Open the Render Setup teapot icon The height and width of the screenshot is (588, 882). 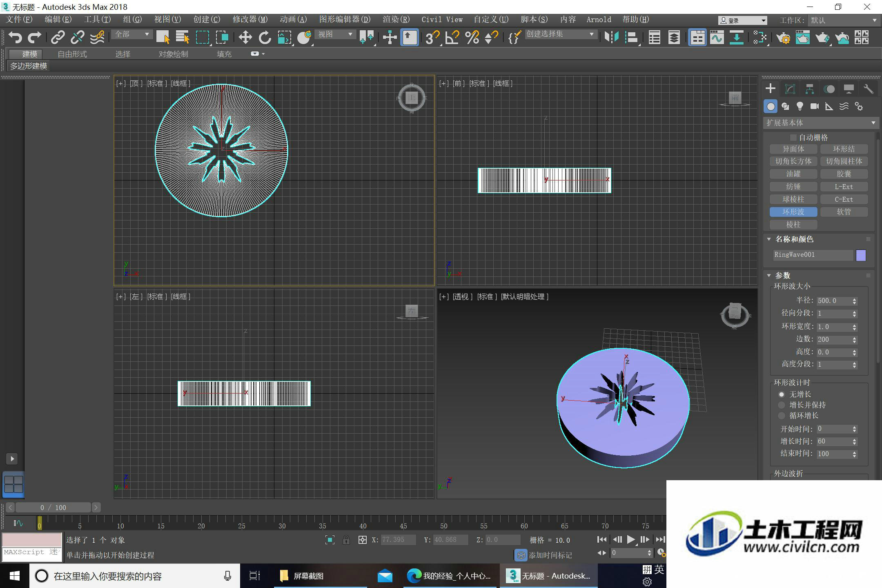(783, 38)
